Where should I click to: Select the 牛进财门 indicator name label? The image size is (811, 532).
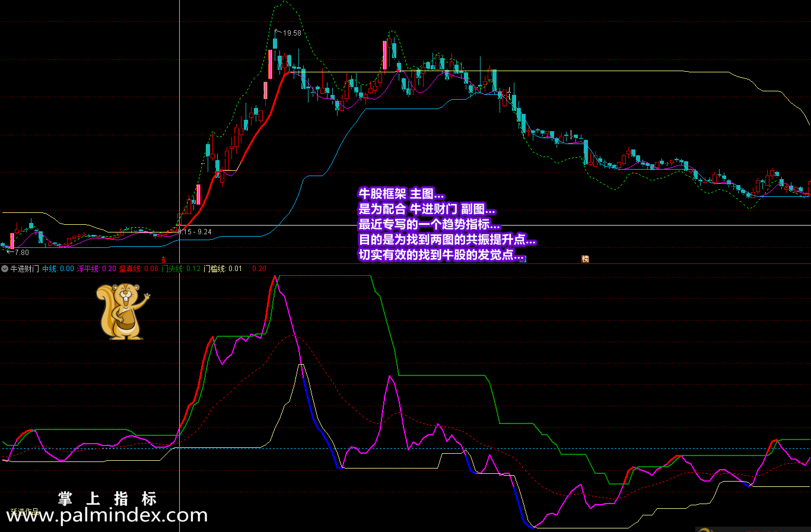click(x=25, y=269)
